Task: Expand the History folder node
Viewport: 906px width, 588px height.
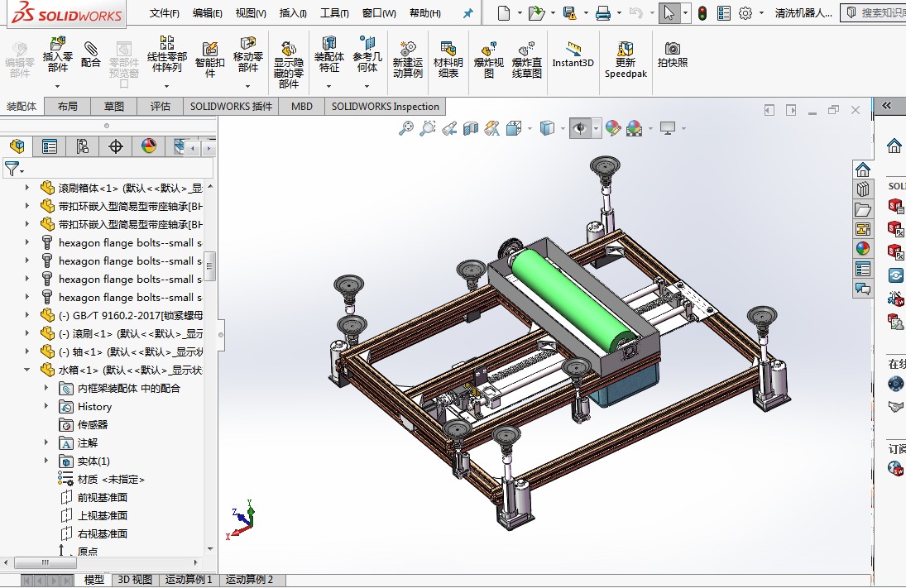Action: pyautogui.click(x=46, y=406)
